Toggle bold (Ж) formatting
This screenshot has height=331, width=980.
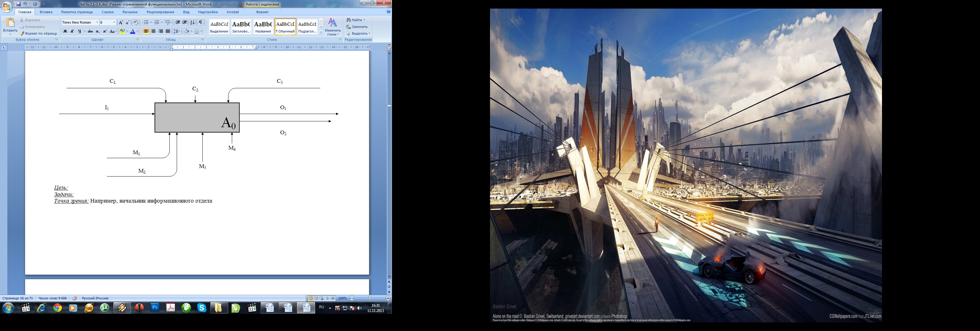65,31
